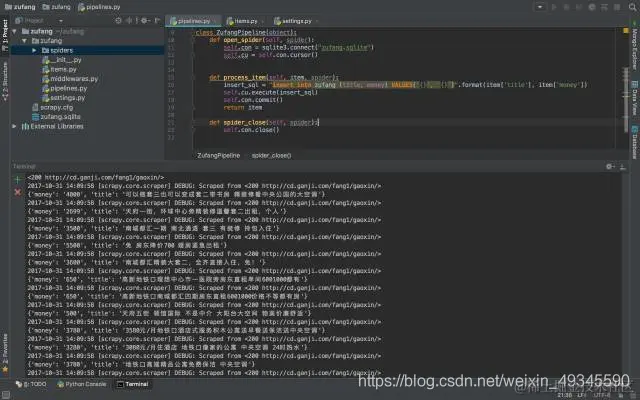Select settings.py in project tree
The image size is (640, 400).
pos(64,98)
